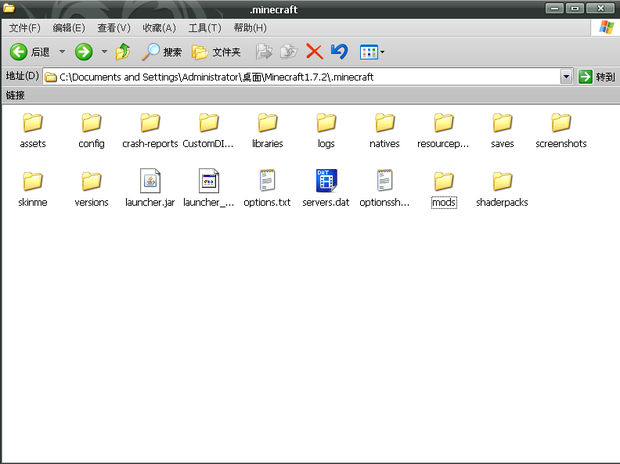Click inside the address bar path
620x464 pixels.
point(300,77)
